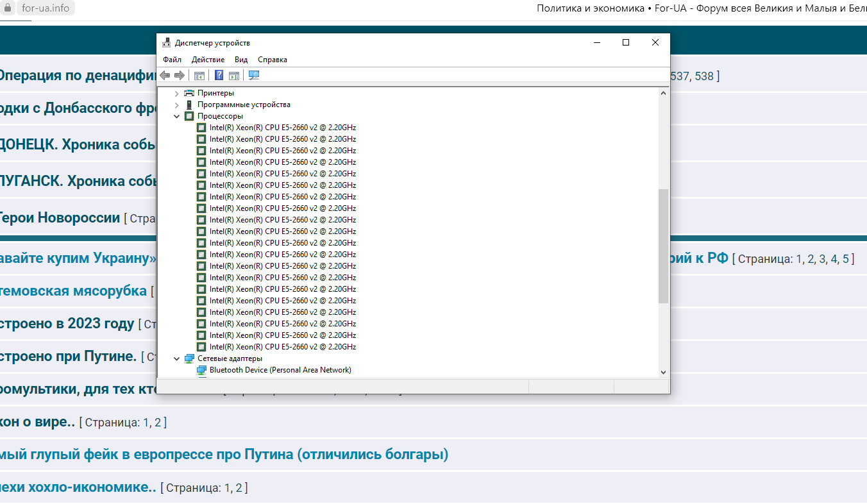Open Help via the blue question mark icon
867x504 pixels.
click(219, 75)
